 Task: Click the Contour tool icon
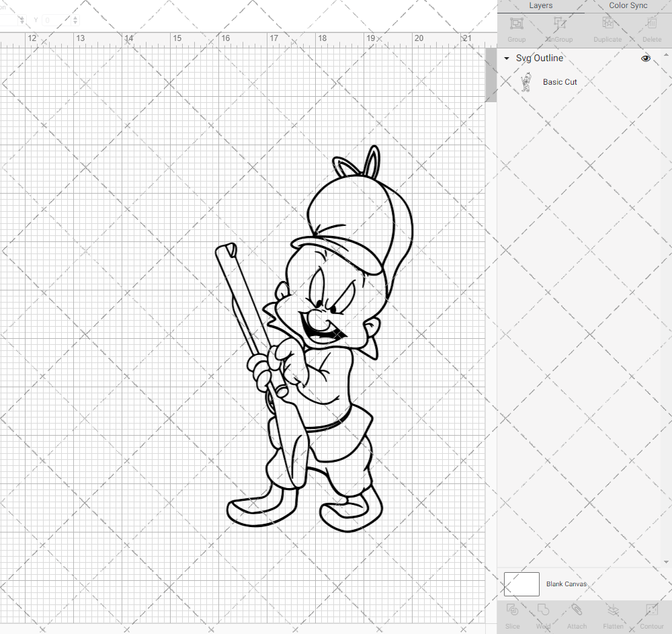click(x=651, y=610)
